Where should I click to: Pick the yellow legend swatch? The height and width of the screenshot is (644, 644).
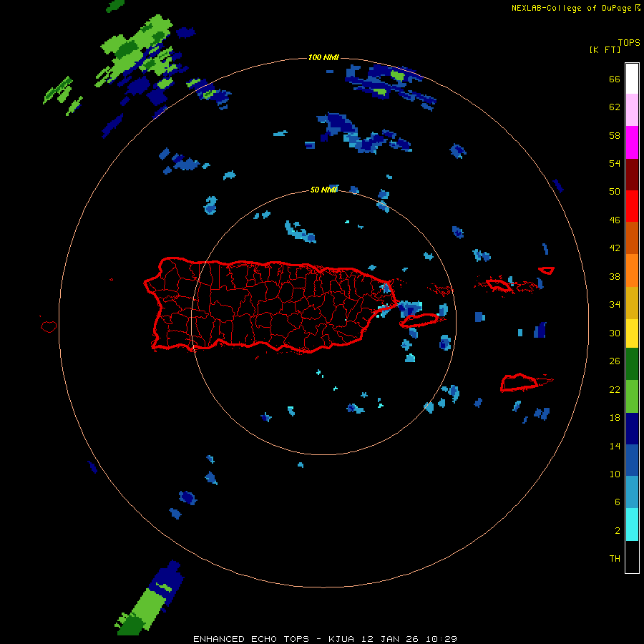pos(632,333)
